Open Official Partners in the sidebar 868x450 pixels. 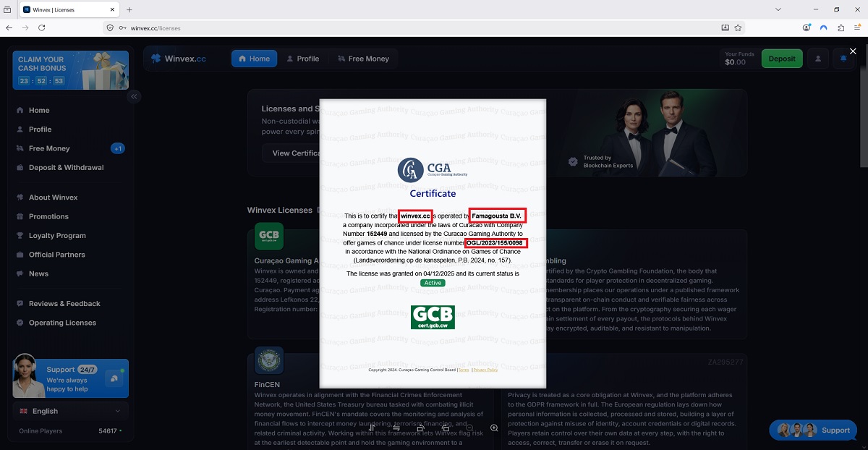pos(70,255)
